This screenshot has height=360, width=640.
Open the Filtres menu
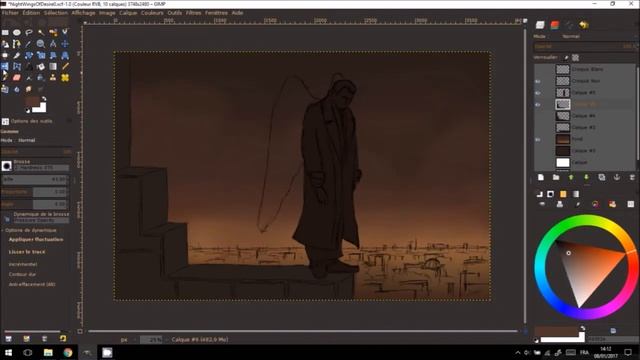(x=193, y=13)
